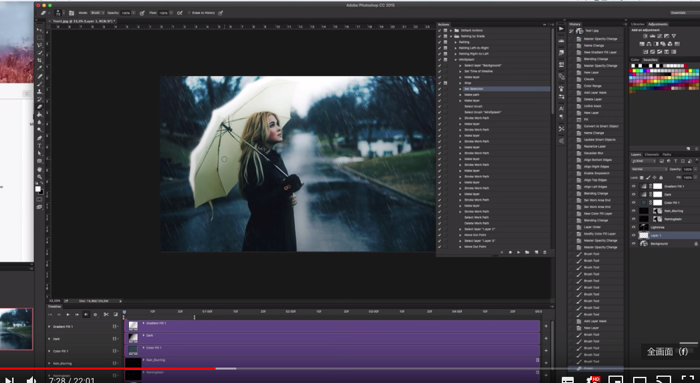This screenshot has width=700, height=383.
Task: Delete action with trash icon
Action: 545,252
